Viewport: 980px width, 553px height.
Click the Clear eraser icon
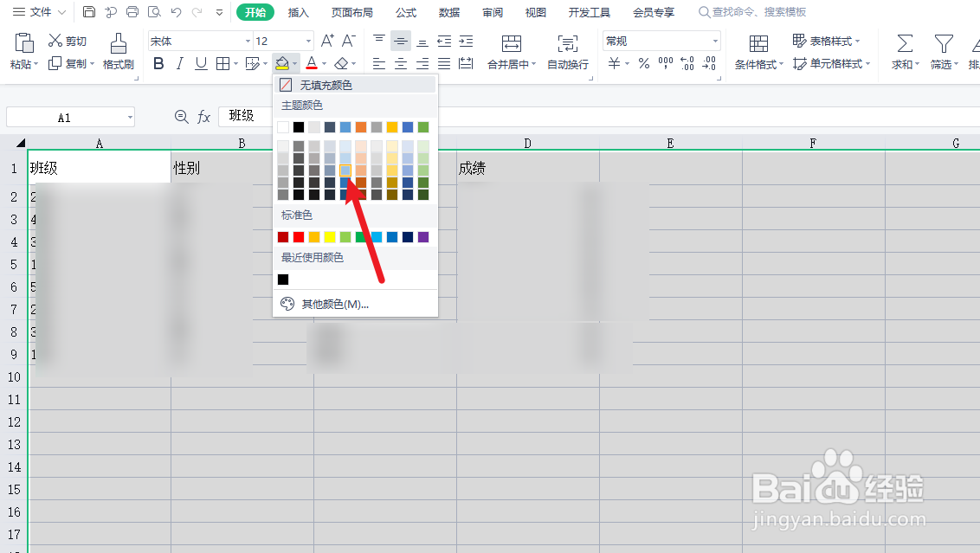tap(341, 63)
